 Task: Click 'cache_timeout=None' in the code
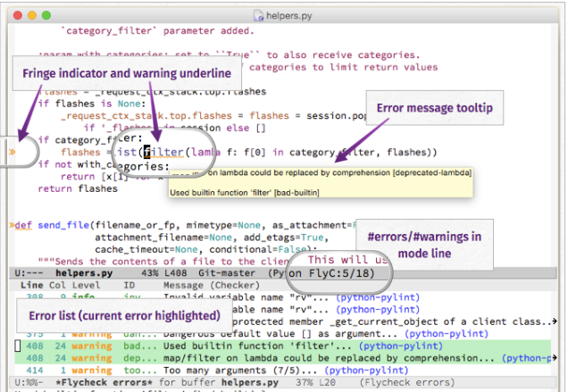pyautogui.click(x=146, y=249)
